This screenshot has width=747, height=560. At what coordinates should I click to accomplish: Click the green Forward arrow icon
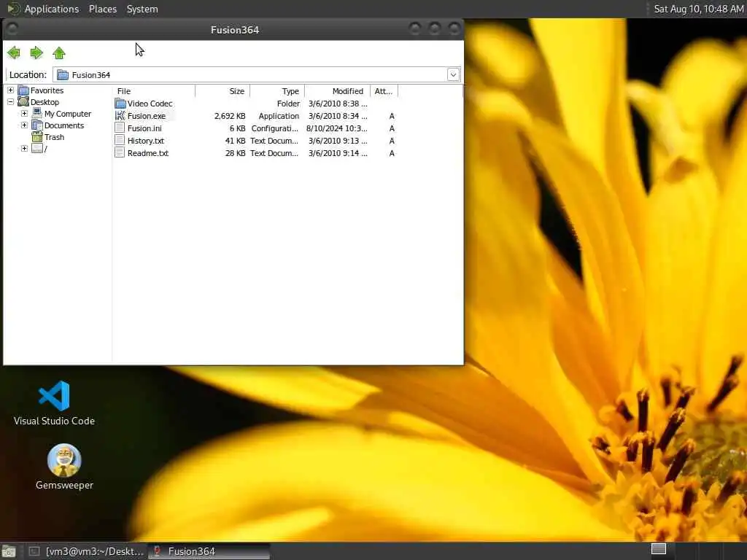[36, 52]
